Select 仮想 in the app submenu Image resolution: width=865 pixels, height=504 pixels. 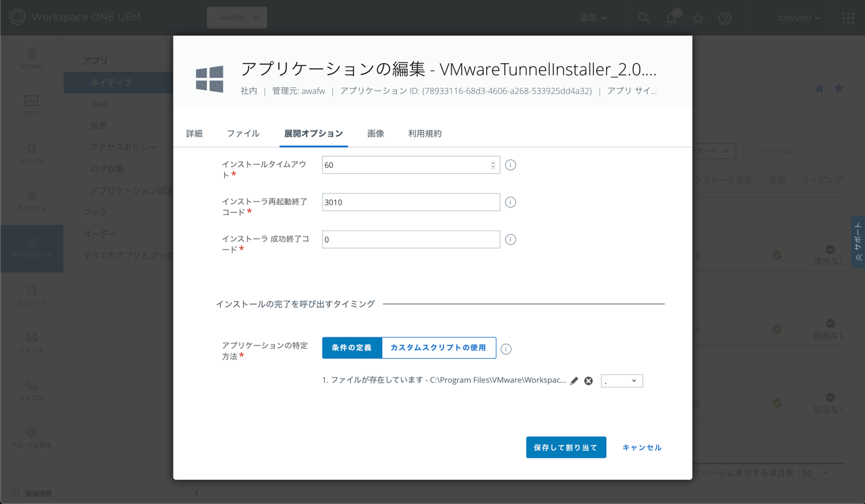[x=99, y=125]
